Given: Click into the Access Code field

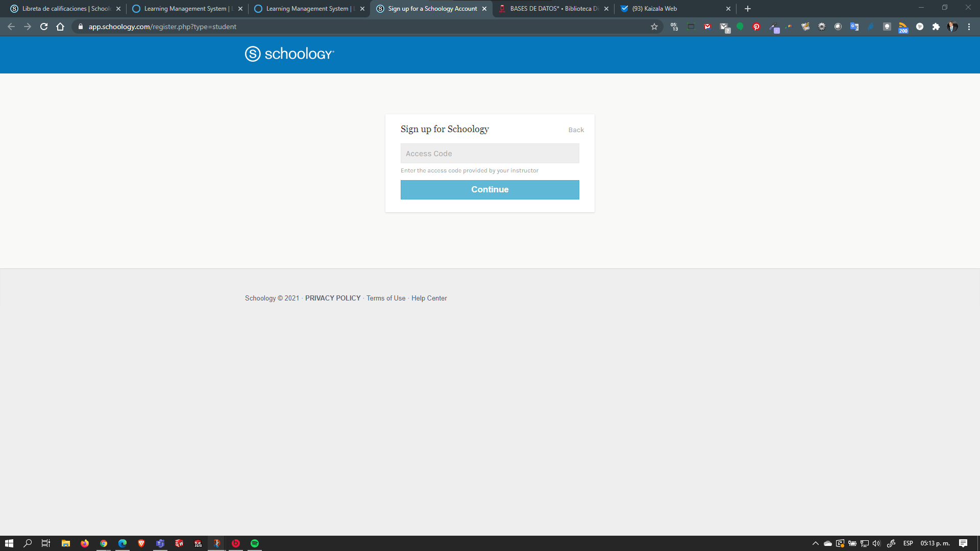Looking at the screenshot, I should point(489,154).
